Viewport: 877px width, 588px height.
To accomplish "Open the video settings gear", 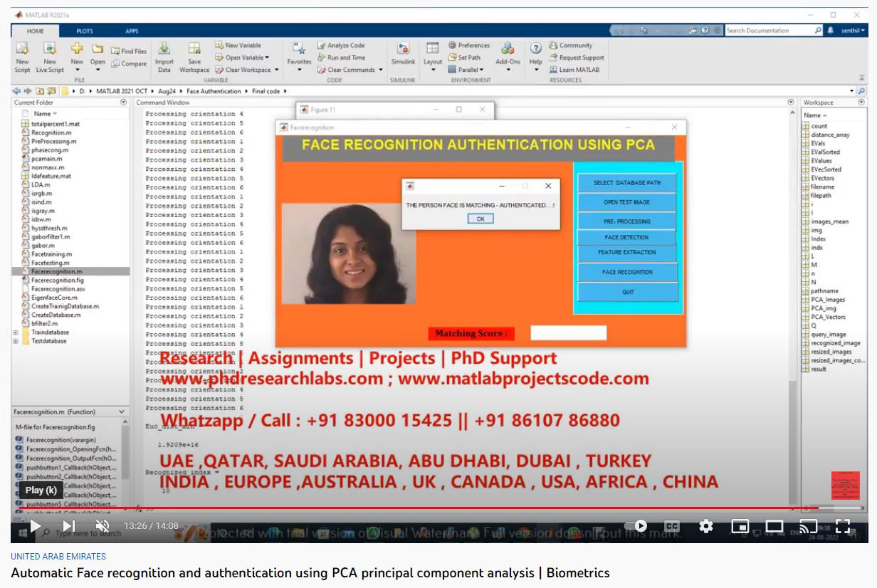I will click(705, 526).
